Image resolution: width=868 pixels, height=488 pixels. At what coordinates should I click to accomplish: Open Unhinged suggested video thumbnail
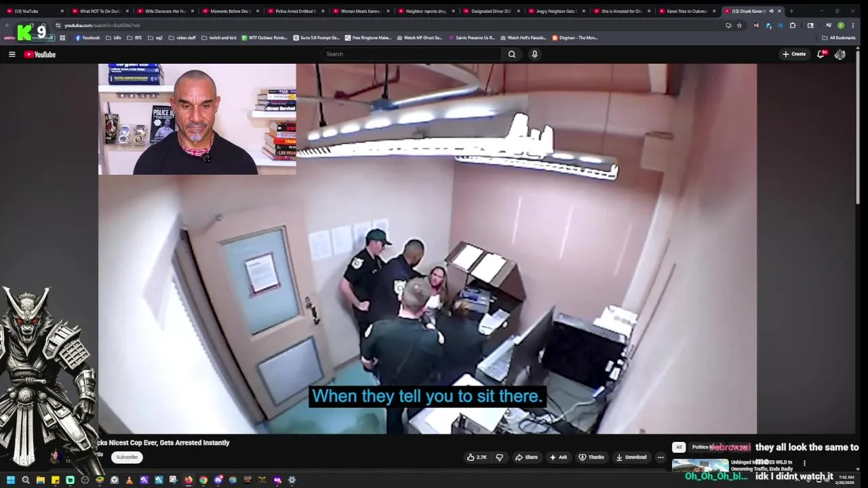point(701,466)
